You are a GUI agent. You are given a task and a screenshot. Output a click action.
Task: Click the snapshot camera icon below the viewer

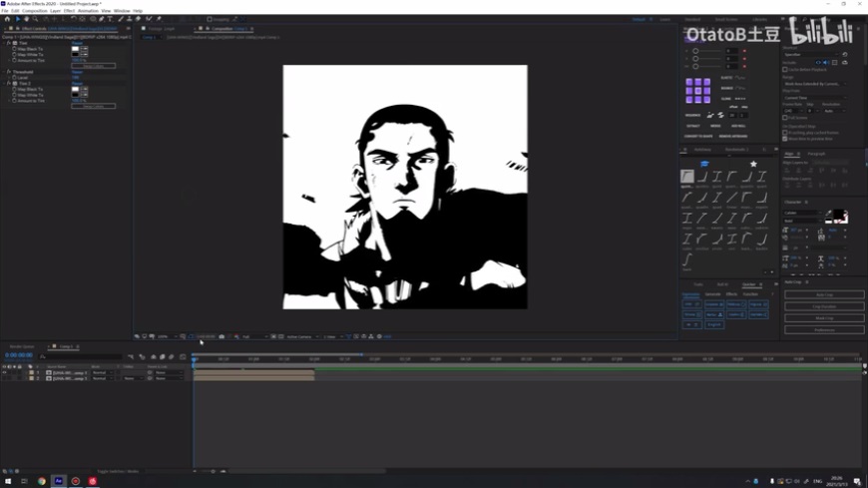click(x=221, y=336)
